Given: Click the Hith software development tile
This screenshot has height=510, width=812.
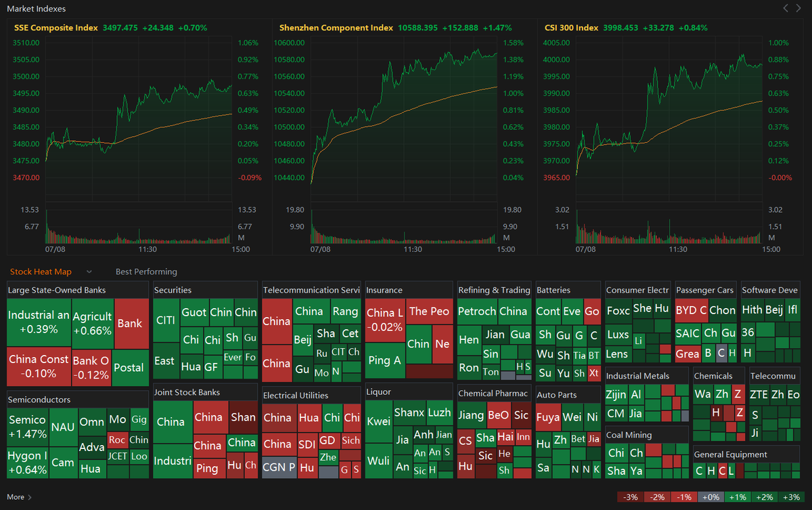Looking at the screenshot, I should click(752, 310).
